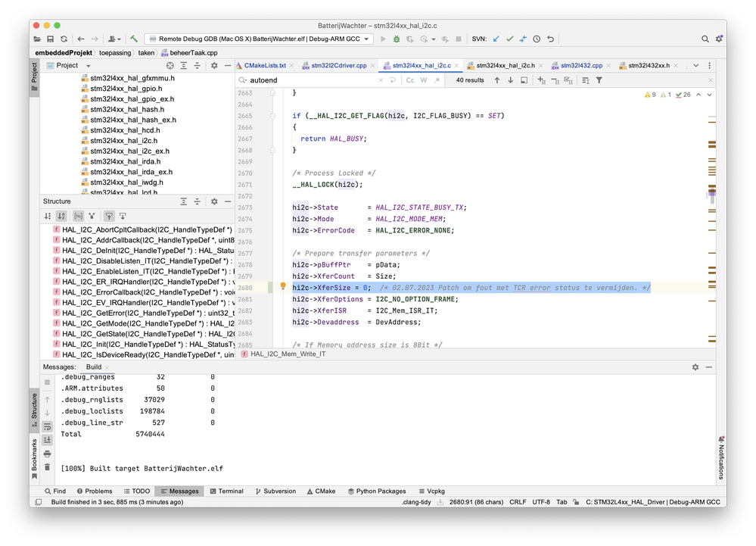Open the run configuration dropdown

259,39
